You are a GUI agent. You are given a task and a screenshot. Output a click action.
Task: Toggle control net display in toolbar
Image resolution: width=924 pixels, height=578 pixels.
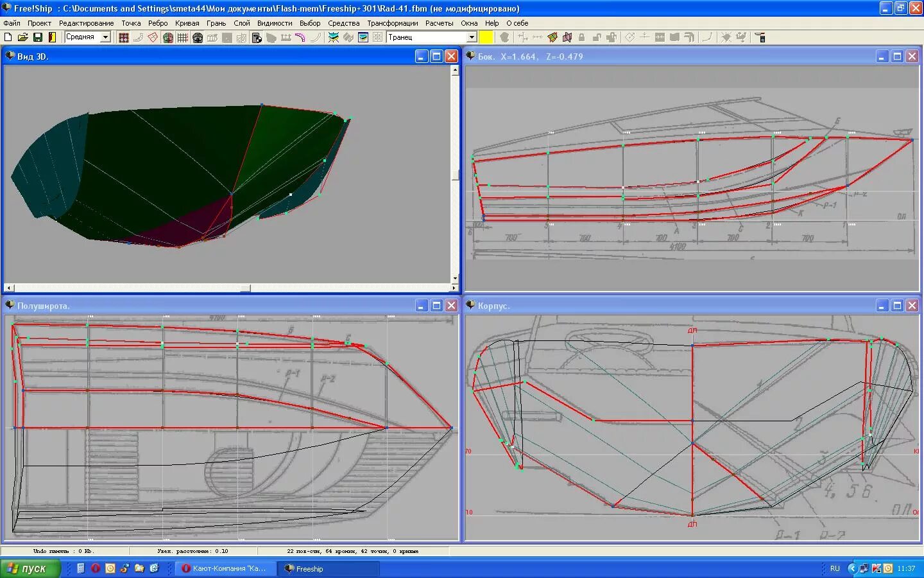click(123, 37)
